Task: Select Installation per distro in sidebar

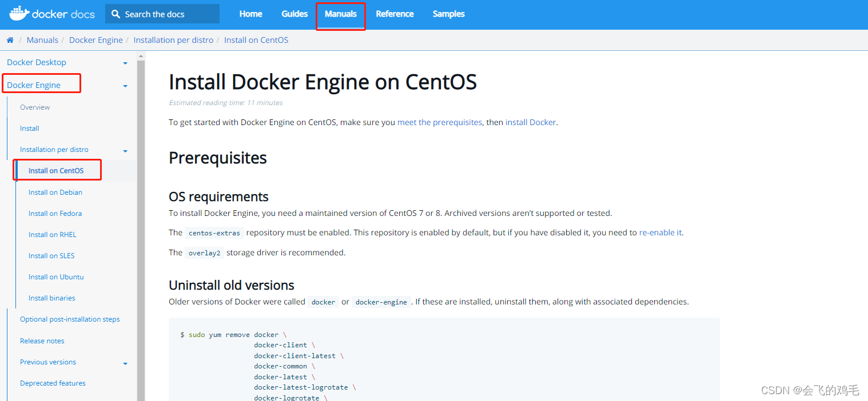Action: point(54,150)
